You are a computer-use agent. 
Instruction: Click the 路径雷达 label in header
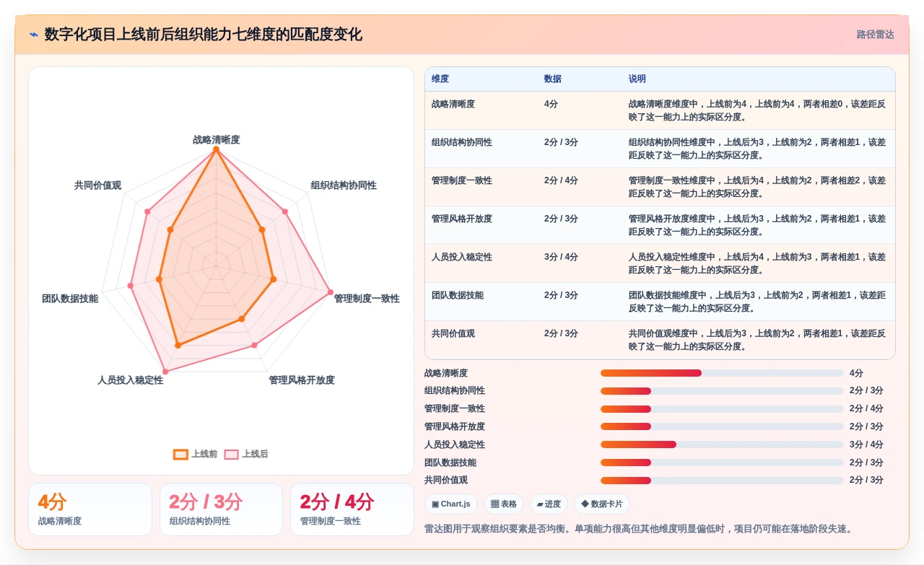coord(875,35)
